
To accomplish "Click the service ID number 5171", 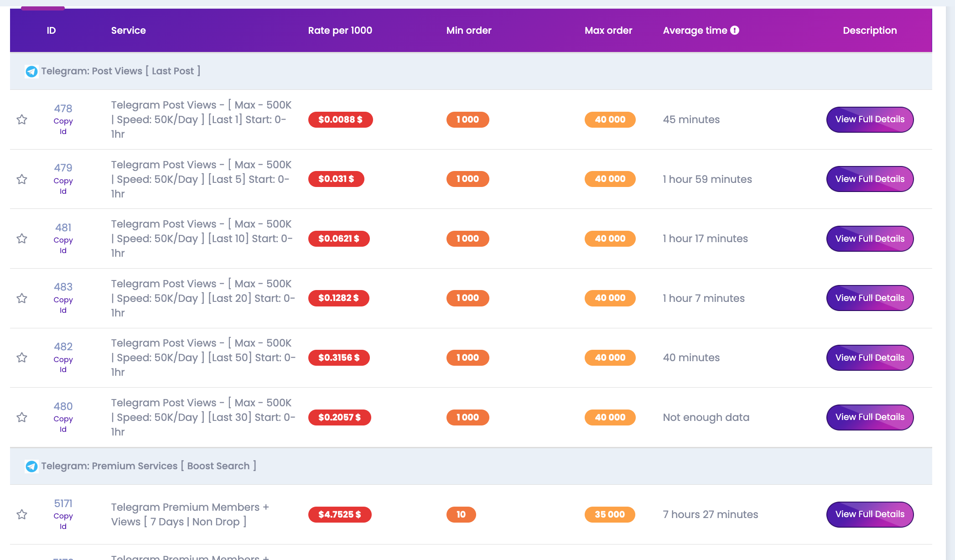I will [63, 503].
